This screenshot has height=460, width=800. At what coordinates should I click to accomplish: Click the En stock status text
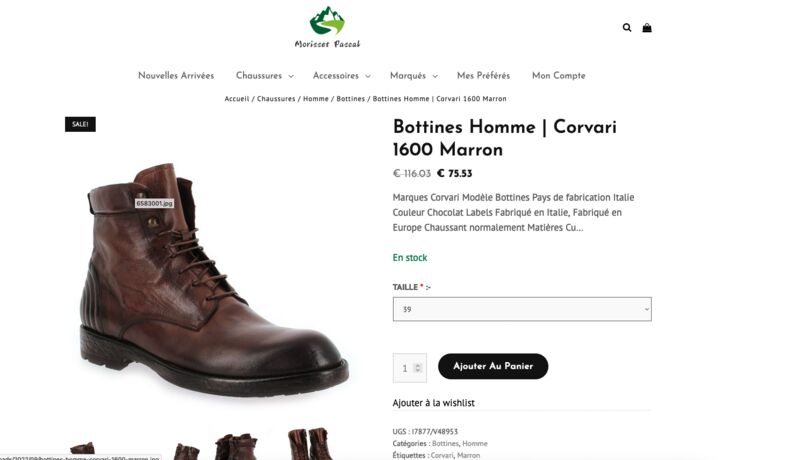point(410,258)
